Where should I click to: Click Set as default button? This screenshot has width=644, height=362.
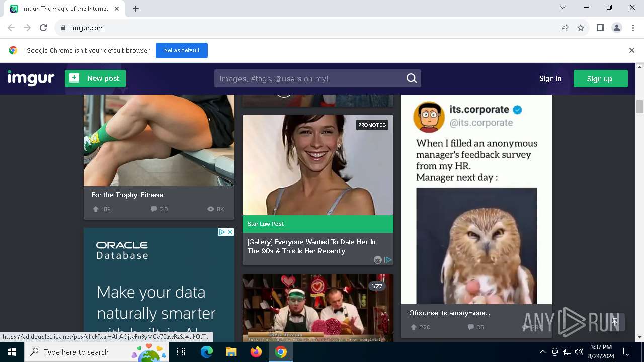(182, 50)
